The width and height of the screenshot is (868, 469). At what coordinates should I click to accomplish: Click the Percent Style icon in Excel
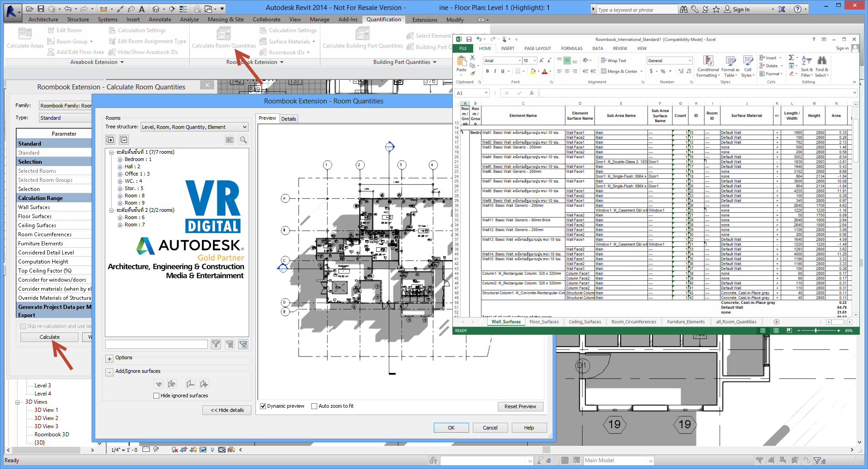tap(663, 71)
